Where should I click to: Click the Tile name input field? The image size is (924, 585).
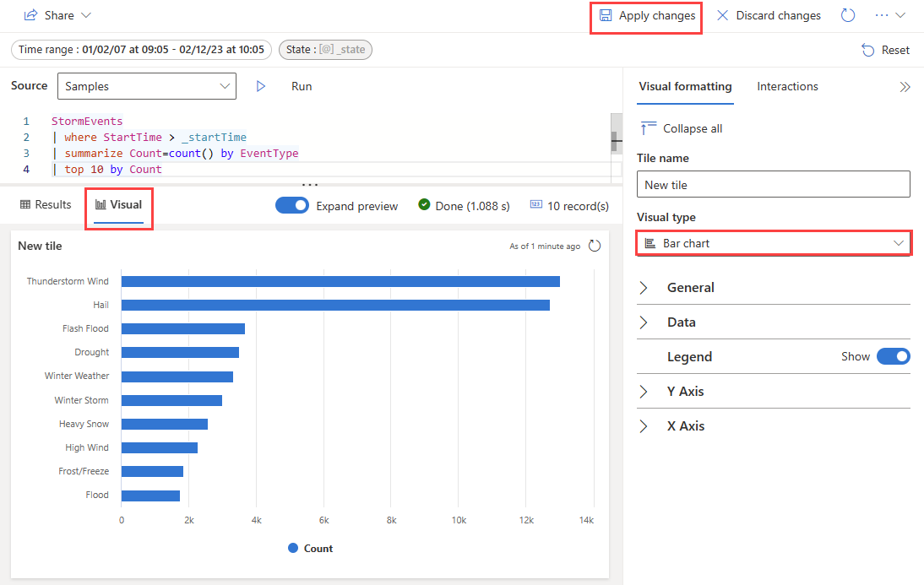[773, 184]
